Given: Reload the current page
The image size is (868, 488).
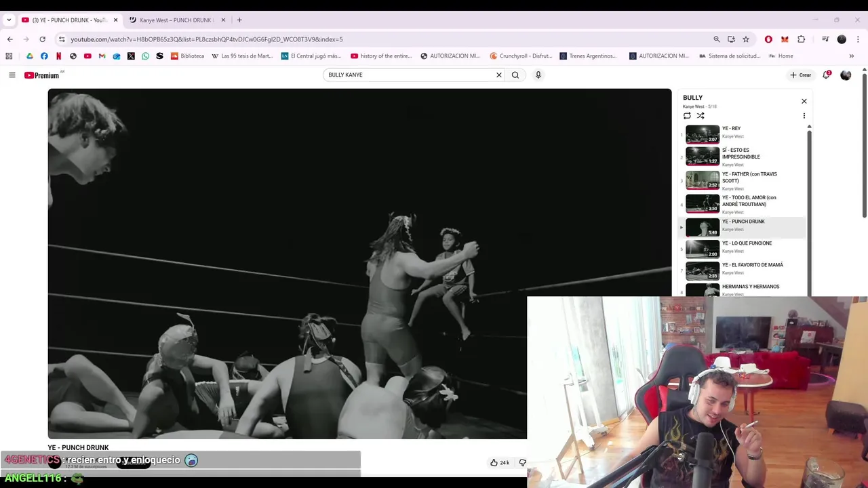Looking at the screenshot, I should click(42, 39).
